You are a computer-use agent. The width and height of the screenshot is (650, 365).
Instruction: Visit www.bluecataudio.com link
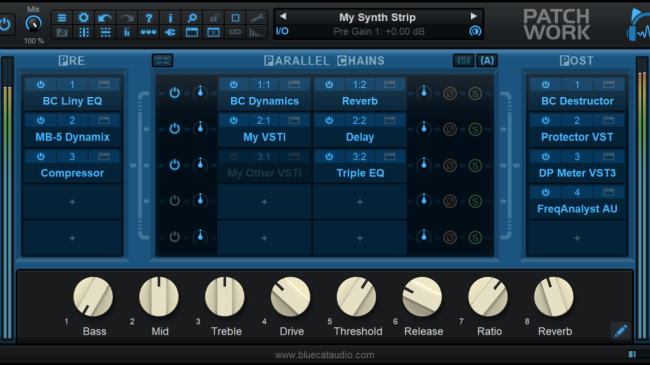click(x=325, y=355)
